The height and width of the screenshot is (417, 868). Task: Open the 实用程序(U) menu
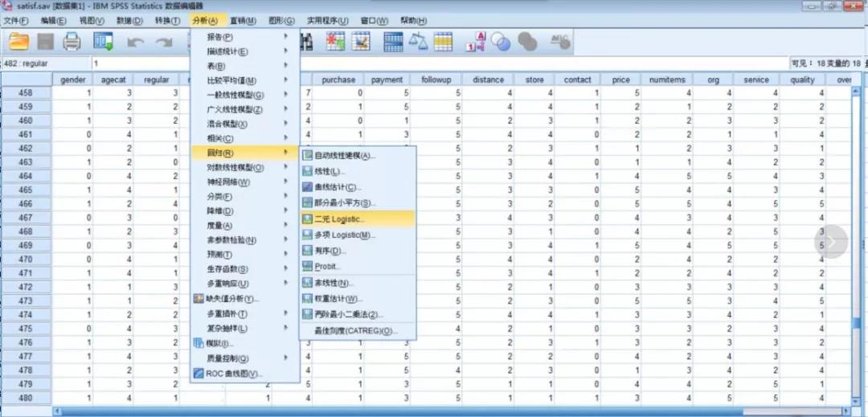tap(327, 21)
